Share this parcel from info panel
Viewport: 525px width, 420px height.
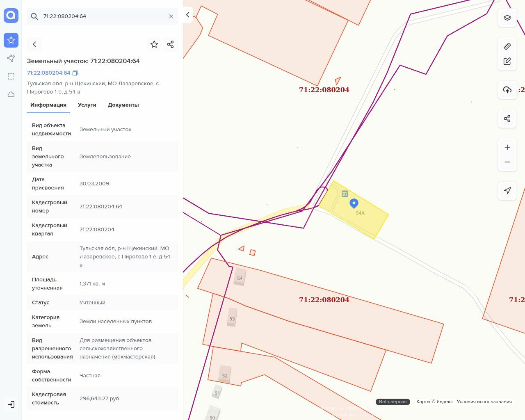click(170, 44)
